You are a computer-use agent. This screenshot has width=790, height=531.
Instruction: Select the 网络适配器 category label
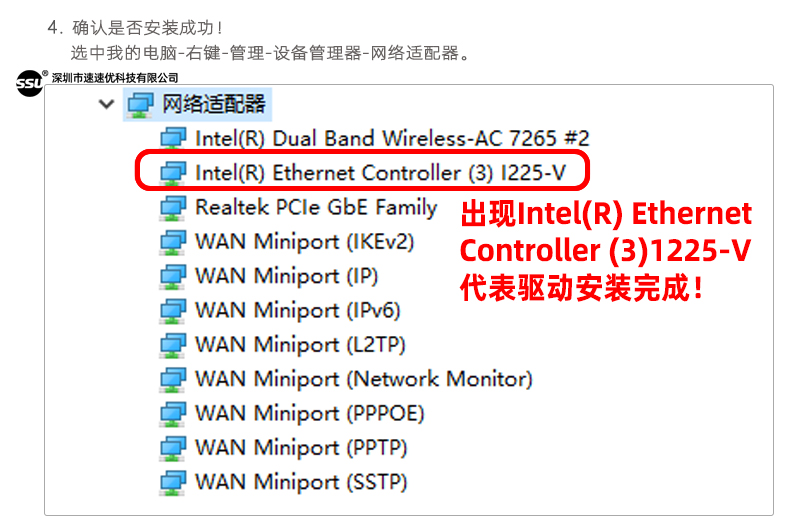[214, 104]
